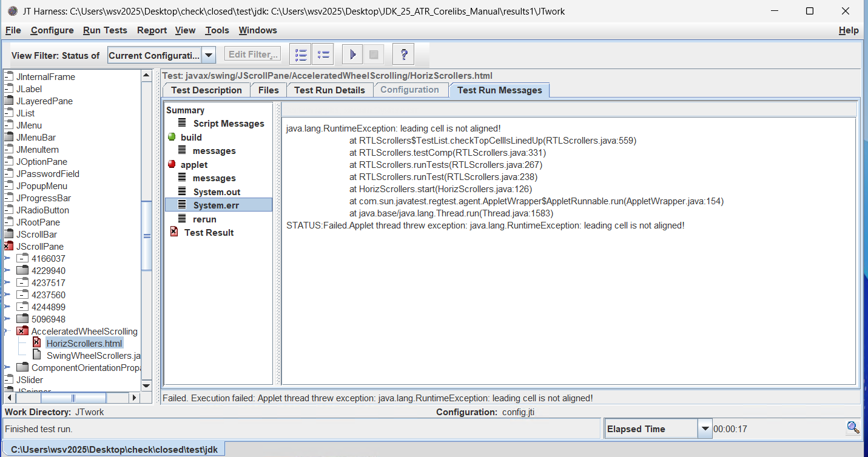Viewport: 868px width, 457px height.
Task: Click the Quick Start configuration list icon
Action: [301, 55]
